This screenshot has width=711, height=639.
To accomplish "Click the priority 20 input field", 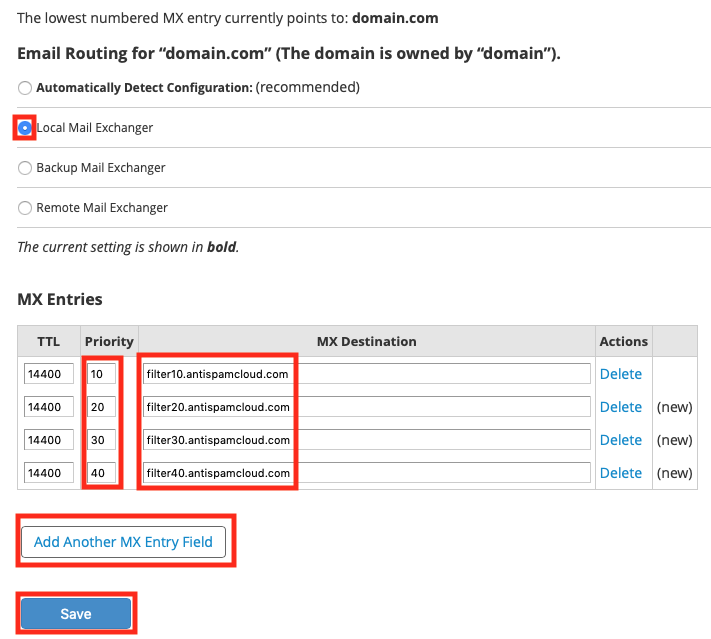I will click(x=101, y=407).
